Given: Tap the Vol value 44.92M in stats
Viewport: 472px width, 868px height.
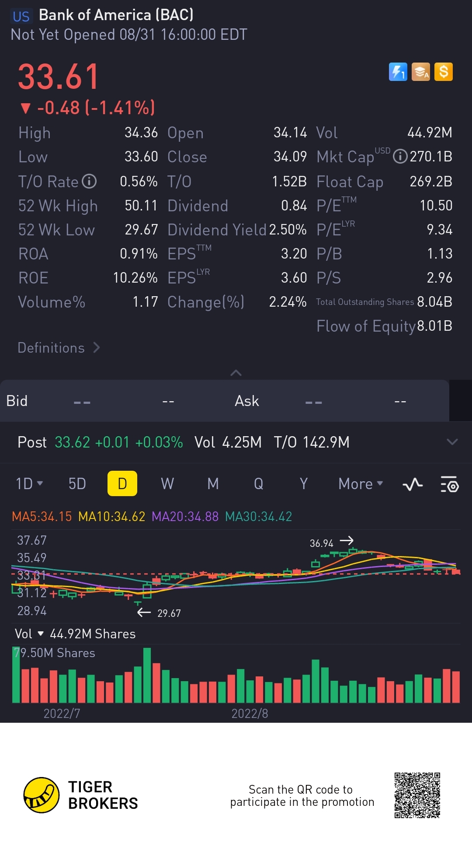Looking at the screenshot, I should 430,133.
